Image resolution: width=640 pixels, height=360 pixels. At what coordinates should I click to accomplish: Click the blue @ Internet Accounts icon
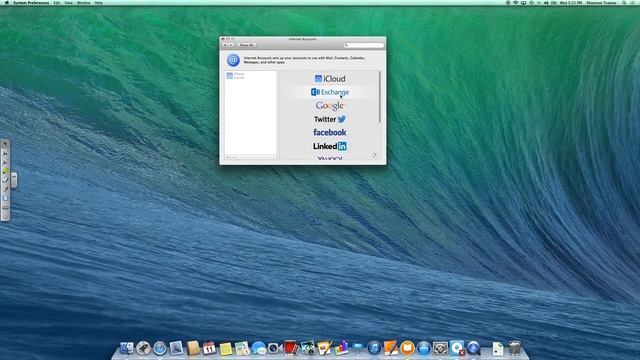tap(233, 60)
